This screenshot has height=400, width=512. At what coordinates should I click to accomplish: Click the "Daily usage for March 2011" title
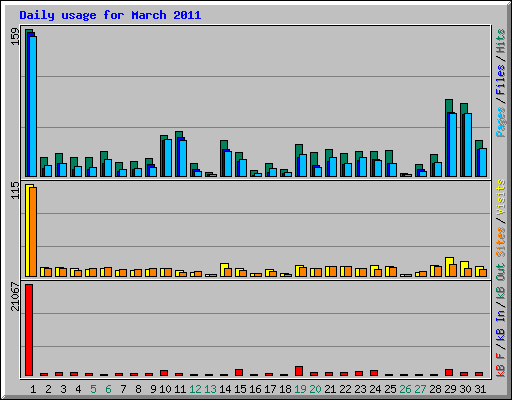pyautogui.click(x=110, y=15)
